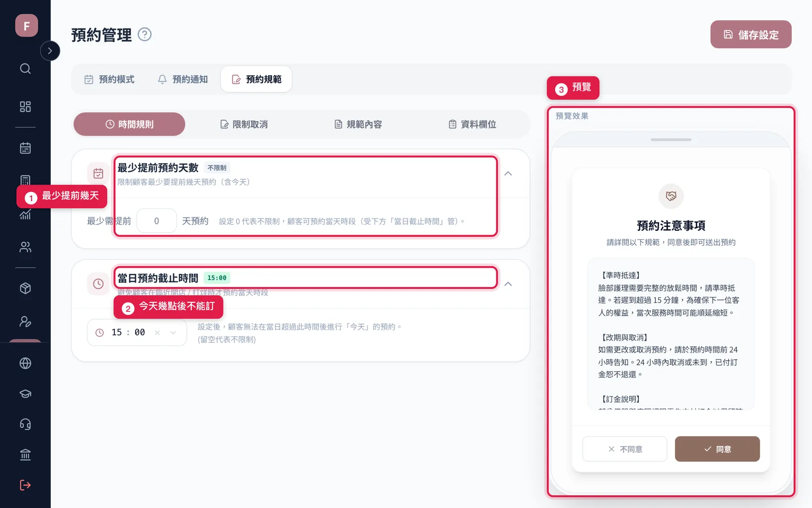This screenshot has width=812, height=508.
Task: Open the calendar icon in sidebar
Action: (25, 148)
